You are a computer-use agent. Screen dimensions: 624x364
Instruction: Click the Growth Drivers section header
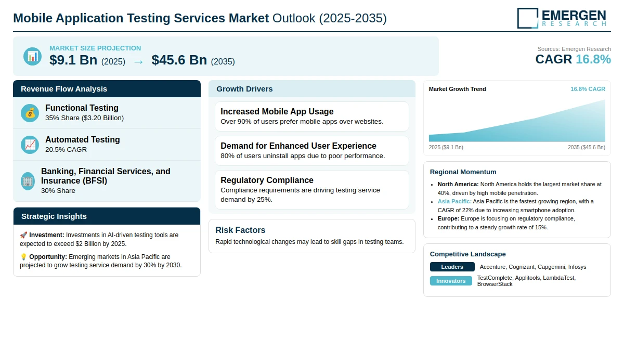312,89
